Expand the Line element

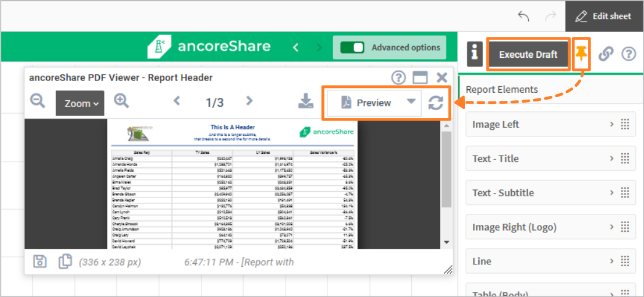coord(611,261)
